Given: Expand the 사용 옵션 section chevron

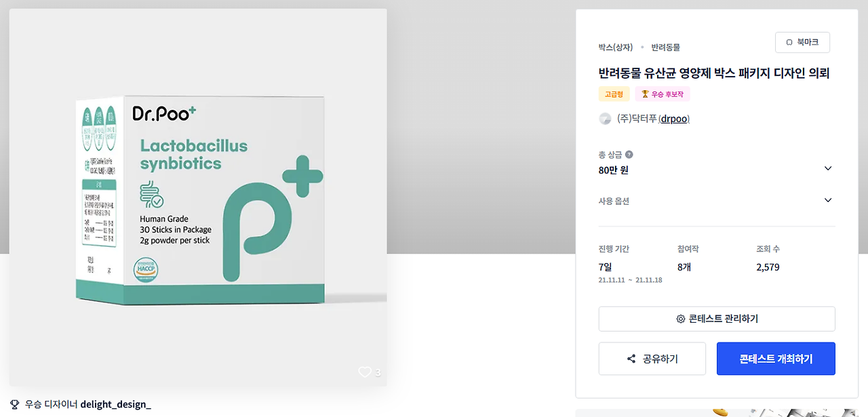Looking at the screenshot, I should tap(828, 200).
